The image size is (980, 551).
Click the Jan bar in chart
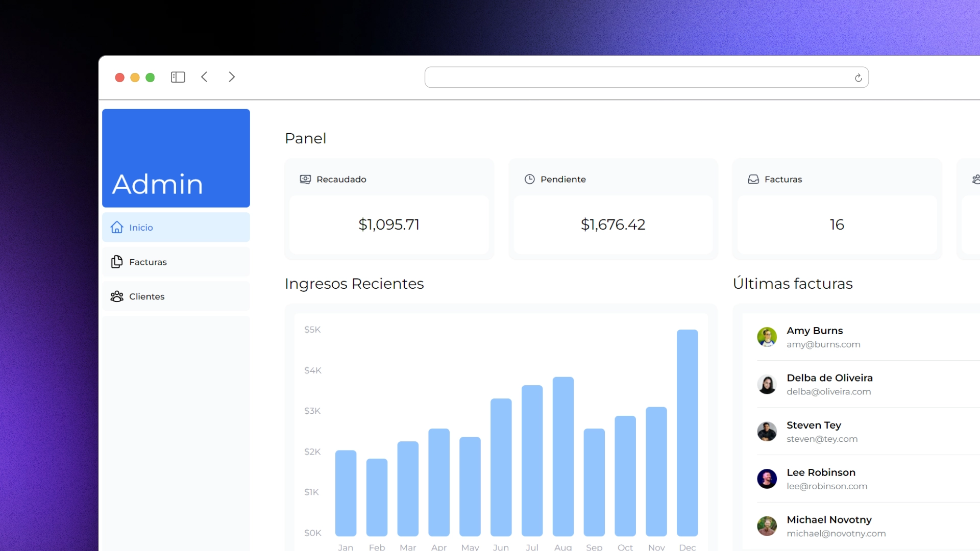[x=346, y=493]
